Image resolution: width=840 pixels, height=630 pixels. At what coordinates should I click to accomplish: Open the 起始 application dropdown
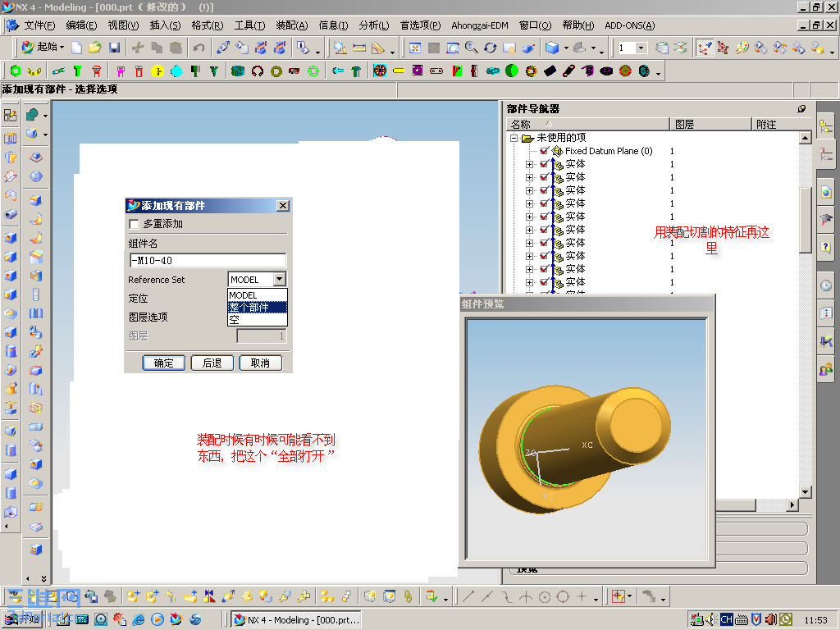(x=43, y=47)
